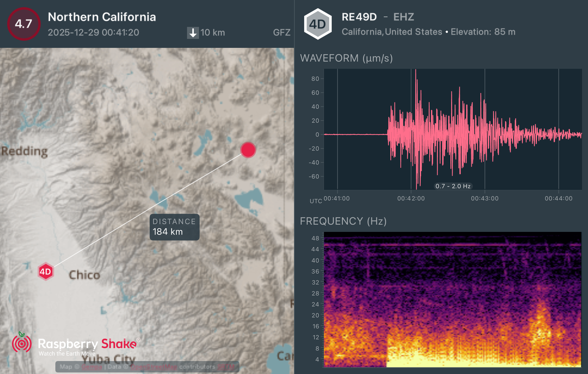Open the 0.7 - 2.0 Hz bandpass filter control
Viewport: 588px width, 374px height.
tap(453, 186)
